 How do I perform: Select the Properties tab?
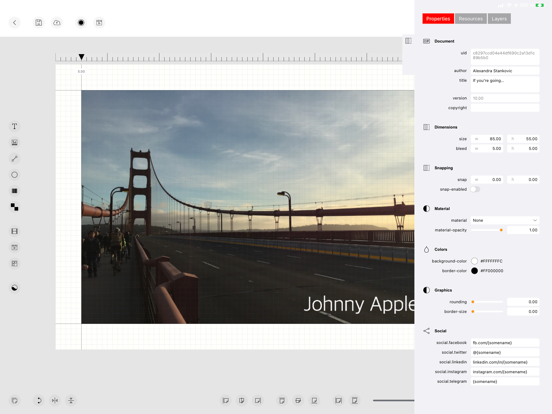438,19
